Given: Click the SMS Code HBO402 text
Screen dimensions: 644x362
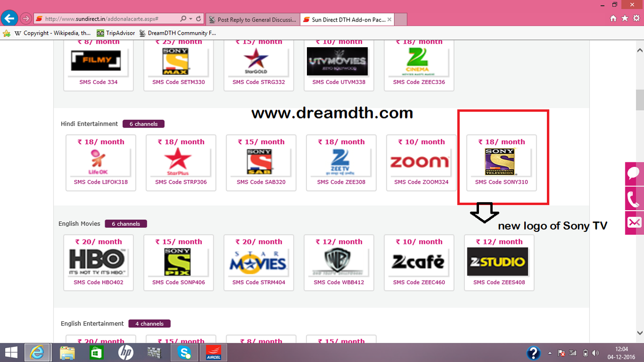Looking at the screenshot, I should coord(98,283).
